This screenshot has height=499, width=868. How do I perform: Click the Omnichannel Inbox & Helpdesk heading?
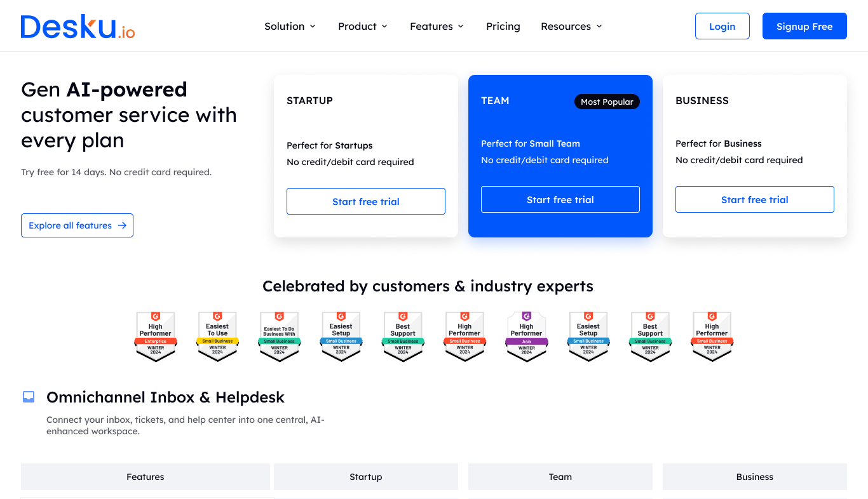[x=165, y=397]
